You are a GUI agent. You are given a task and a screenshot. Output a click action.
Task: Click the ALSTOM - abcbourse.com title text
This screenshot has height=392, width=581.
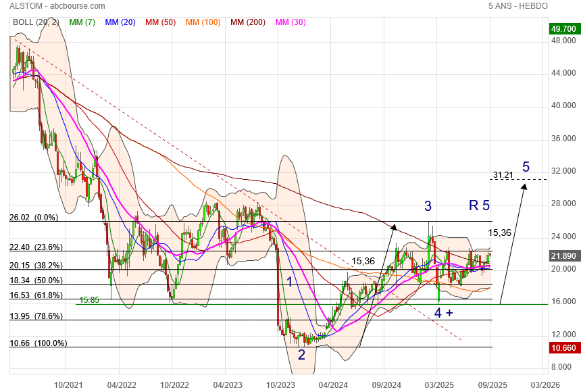[x=57, y=6]
